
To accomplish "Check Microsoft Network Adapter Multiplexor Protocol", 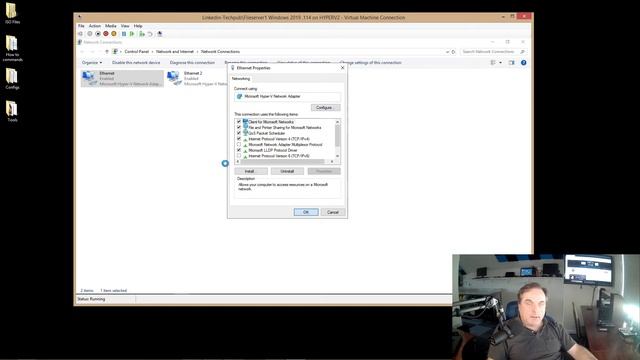I will click(239, 144).
